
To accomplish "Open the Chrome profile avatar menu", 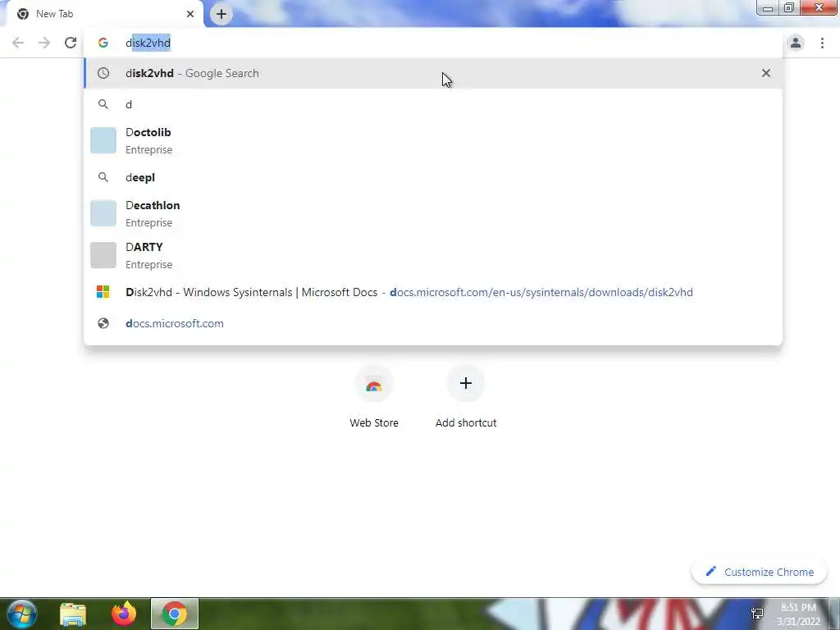I will [x=796, y=43].
